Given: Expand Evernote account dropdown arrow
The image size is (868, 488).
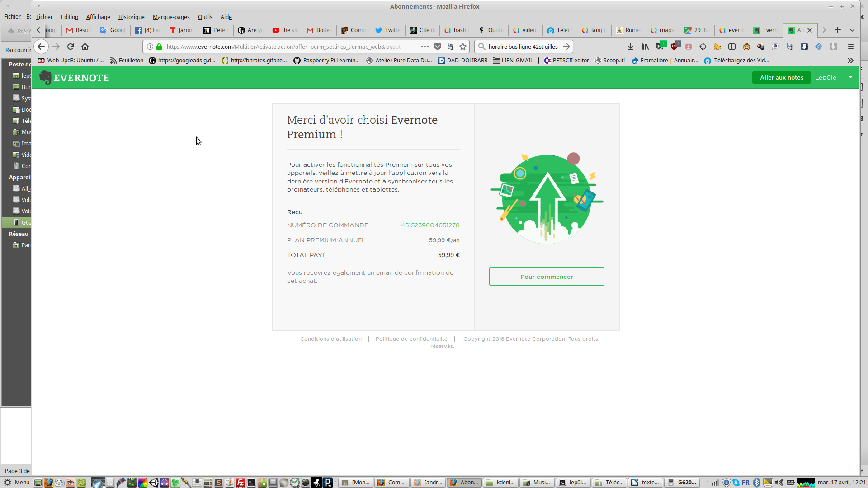Looking at the screenshot, I should tap(850, 77).
